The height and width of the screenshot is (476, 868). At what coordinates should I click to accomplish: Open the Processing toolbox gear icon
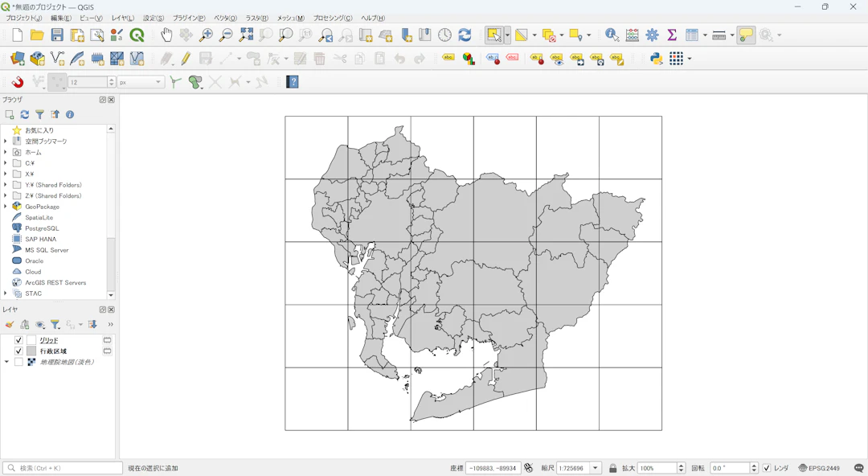click(x=652, y=35)
